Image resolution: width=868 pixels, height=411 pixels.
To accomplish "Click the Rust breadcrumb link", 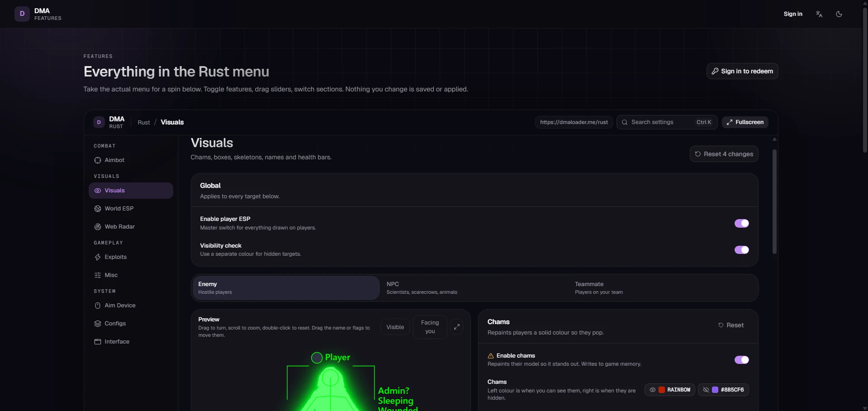I will (x=144, y=123).
